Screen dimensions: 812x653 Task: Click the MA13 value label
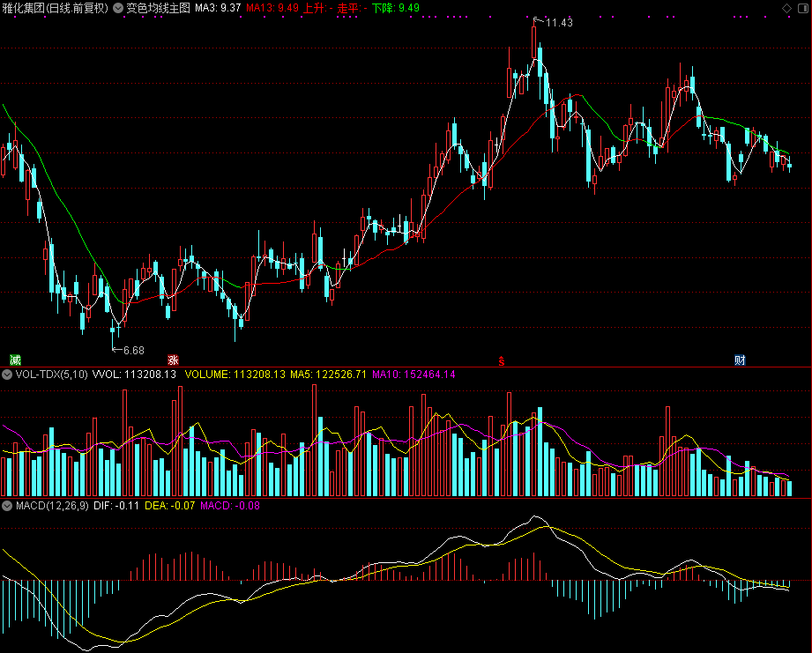coord(272,8)
